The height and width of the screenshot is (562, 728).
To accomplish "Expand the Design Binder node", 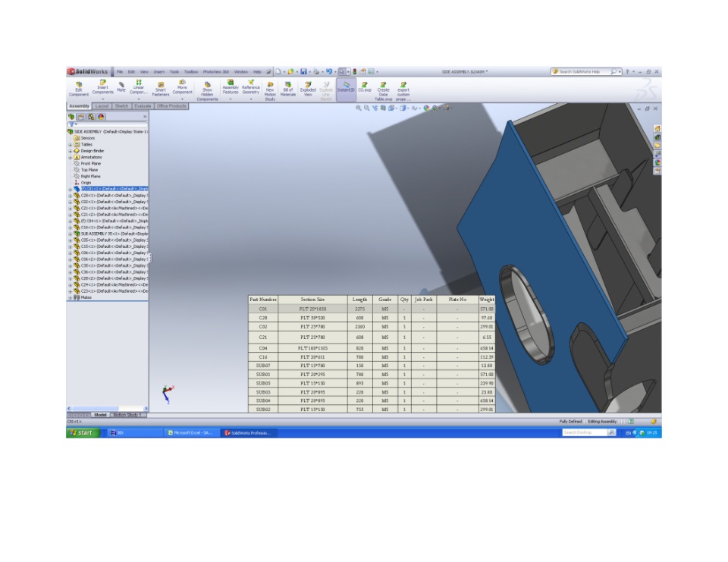I will (x=70, y=151).
